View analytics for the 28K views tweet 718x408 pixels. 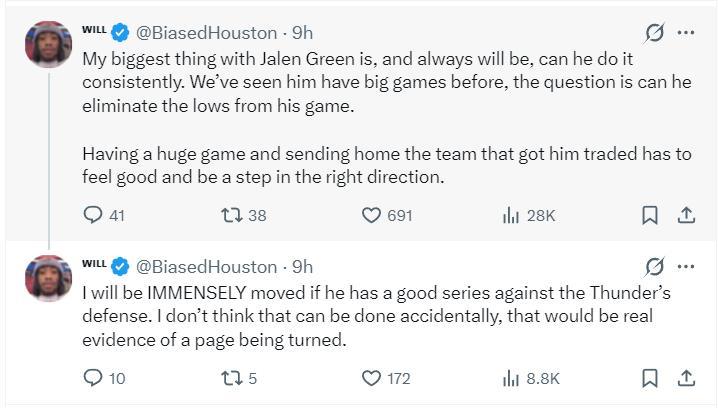coord(511,215)
